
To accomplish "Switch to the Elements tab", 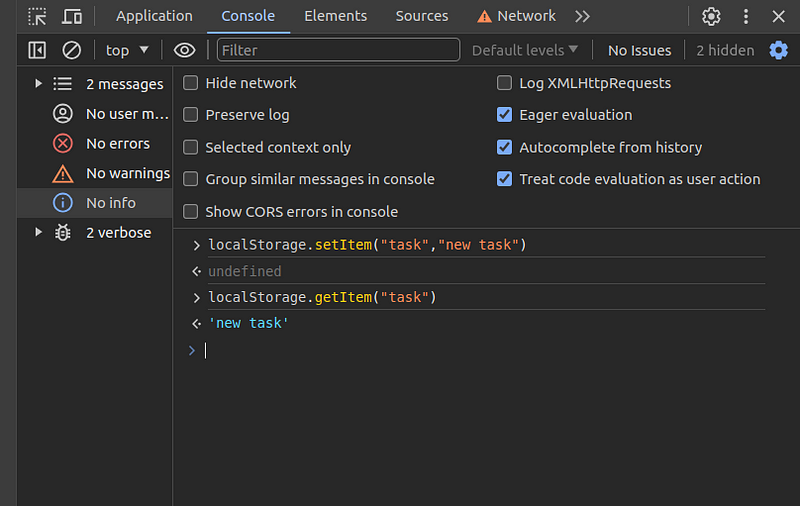I will (x=335, y=16).
